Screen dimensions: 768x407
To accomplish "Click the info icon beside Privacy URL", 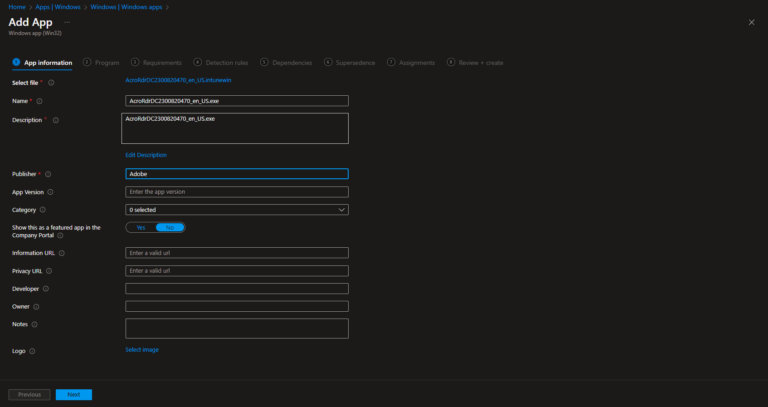I will pyautogui.click(x=49, y=271).
